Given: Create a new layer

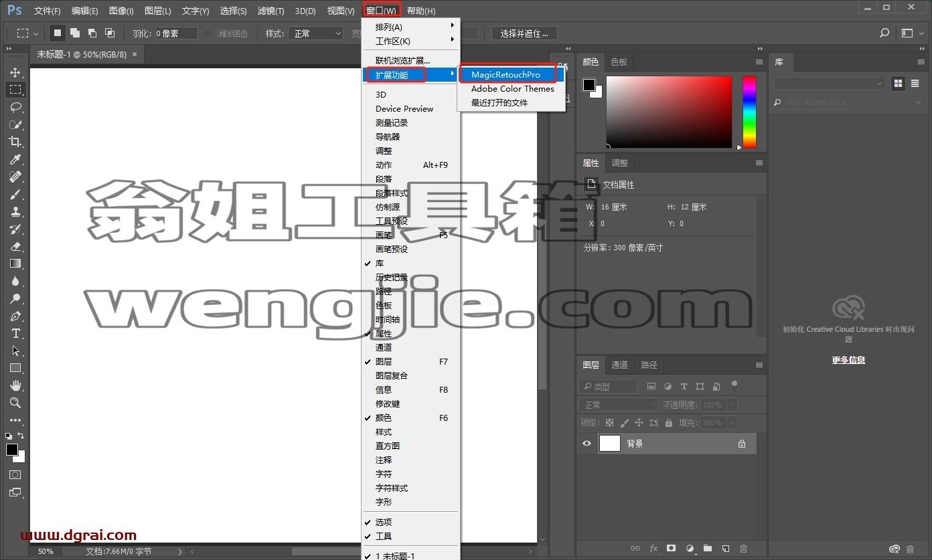Looking at the screenshot, I should [x=725, y=549].
